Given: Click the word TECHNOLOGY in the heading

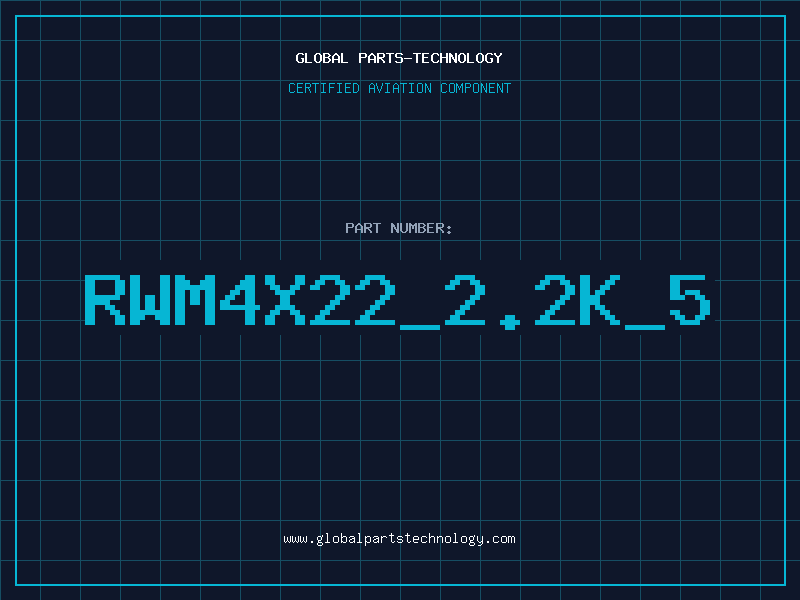Looking at the screenshot, I should (458, 58).
